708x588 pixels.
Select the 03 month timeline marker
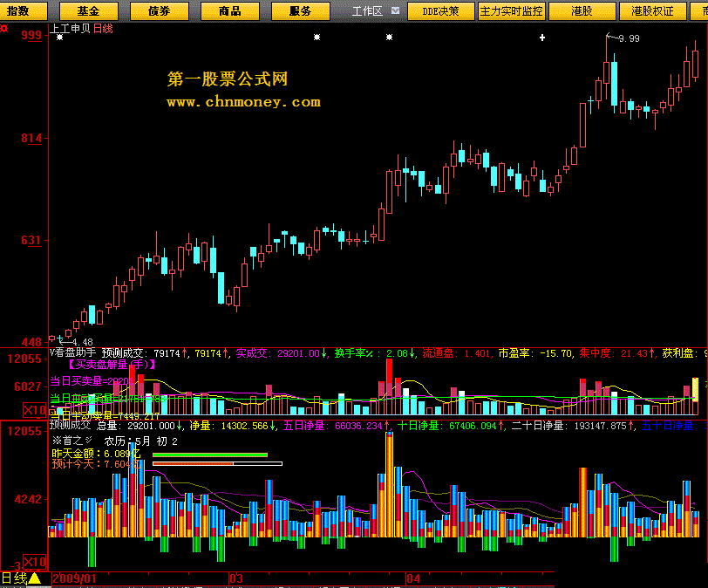coord(236,578)
